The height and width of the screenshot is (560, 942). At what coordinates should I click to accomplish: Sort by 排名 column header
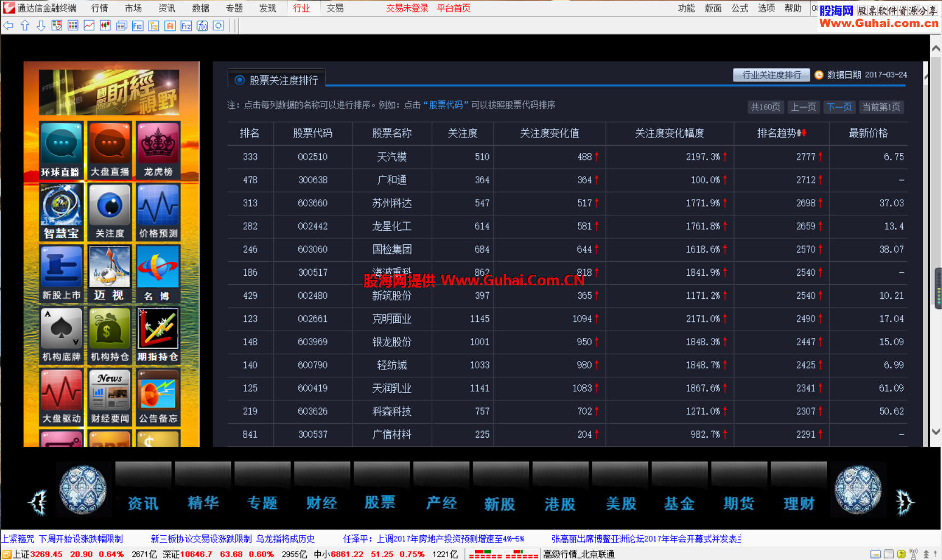(250, 133)
